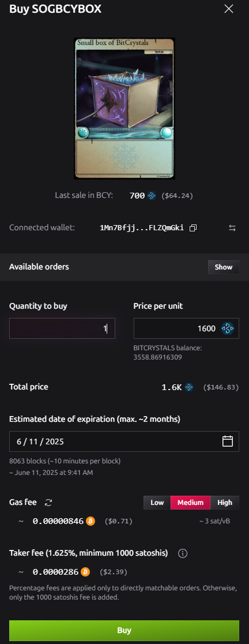Image resolution: width=249 pixels, height=644 pixels.
Task: Open the expiration date calendar picker
Action: point(228,441)
